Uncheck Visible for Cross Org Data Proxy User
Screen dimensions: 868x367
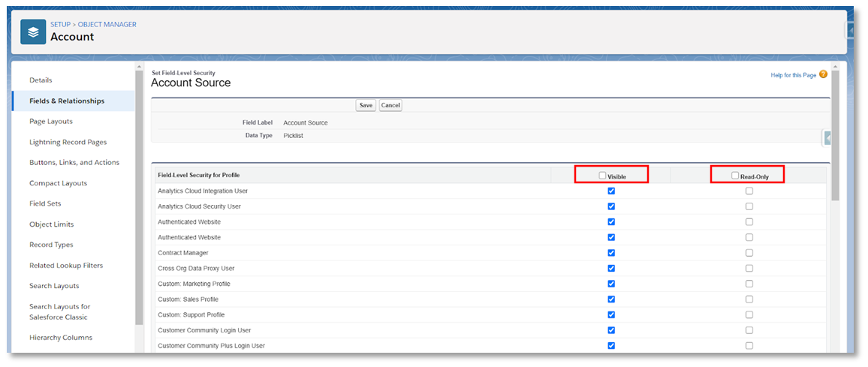pos(611,269)
